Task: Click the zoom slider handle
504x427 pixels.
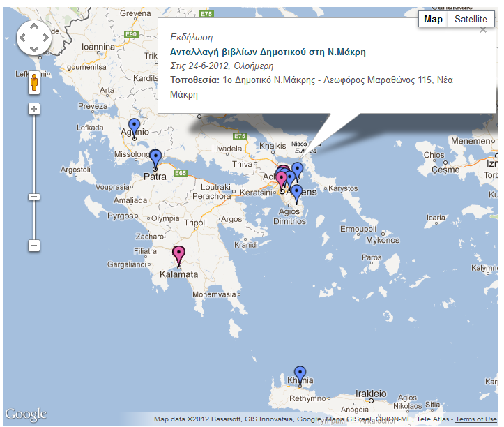Action: pos(33,197)
